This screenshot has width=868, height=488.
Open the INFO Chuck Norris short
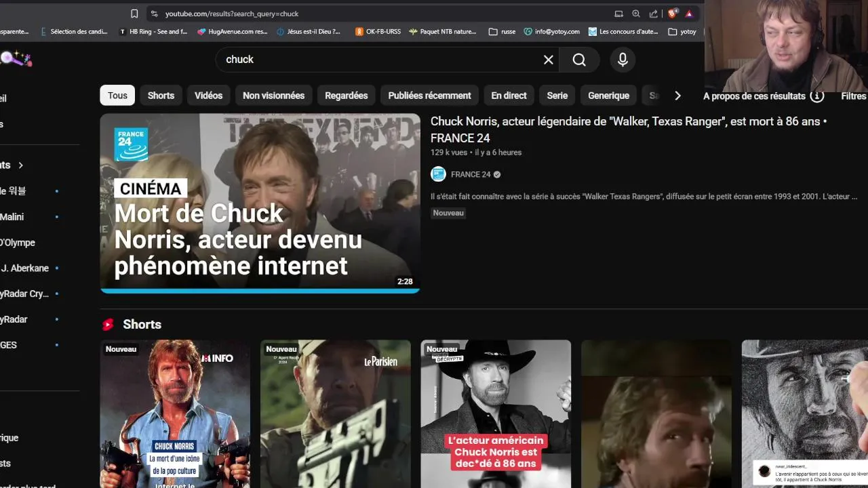pos(175,413)
